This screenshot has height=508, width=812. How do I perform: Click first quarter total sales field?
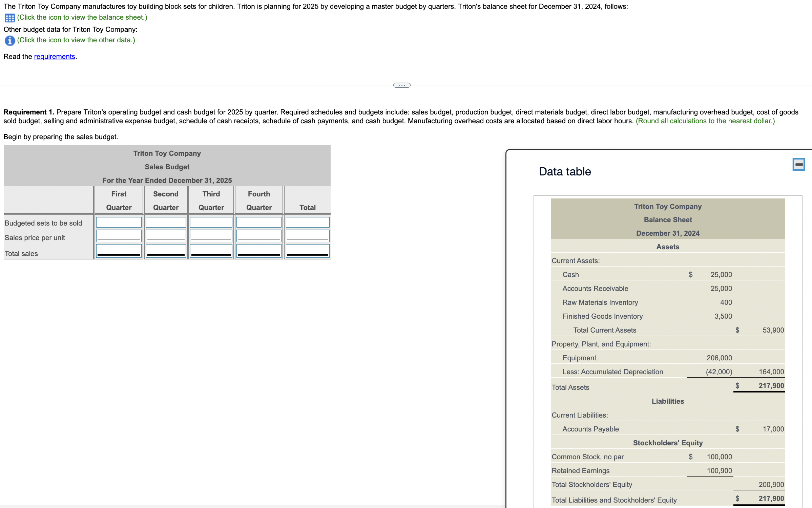[119, 251]
